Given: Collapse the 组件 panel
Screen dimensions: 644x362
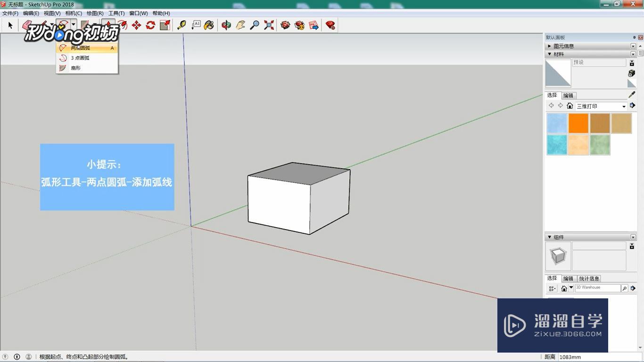Looking at the screenshot, I should 550,237.
